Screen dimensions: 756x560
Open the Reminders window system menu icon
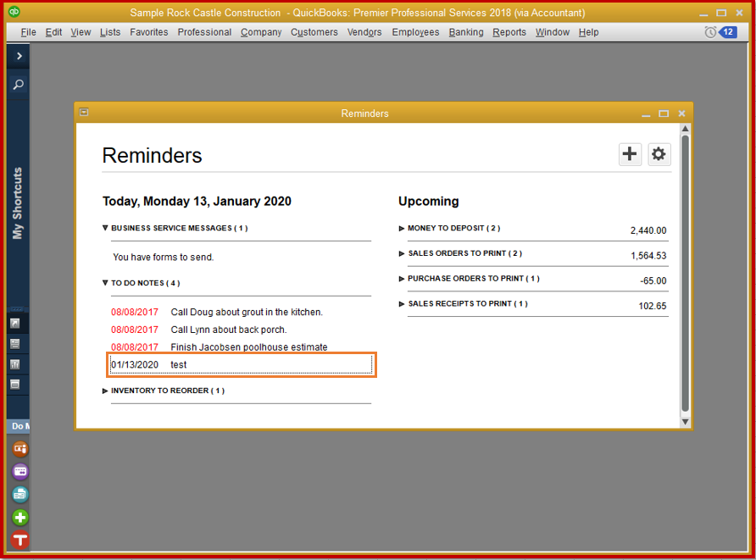[x=84, y=113]
